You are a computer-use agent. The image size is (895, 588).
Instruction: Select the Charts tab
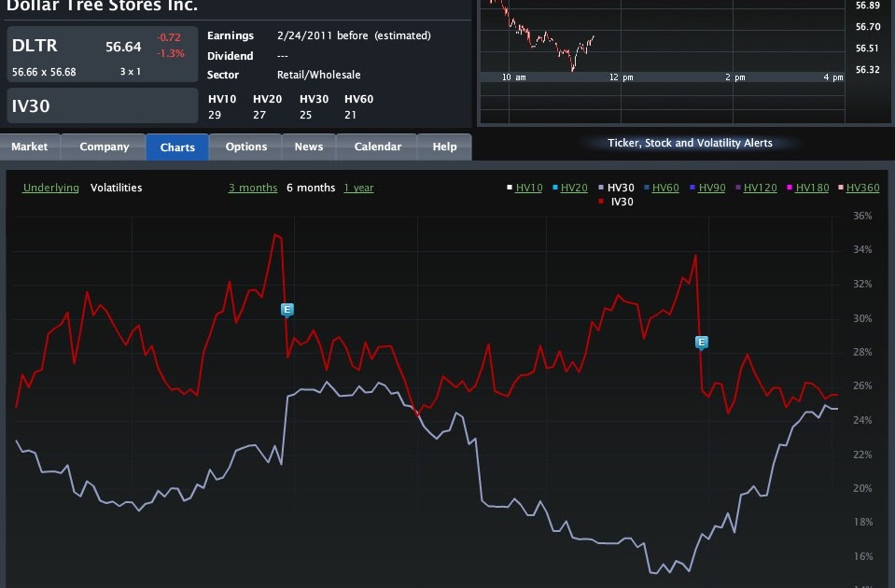click(177, 147)
